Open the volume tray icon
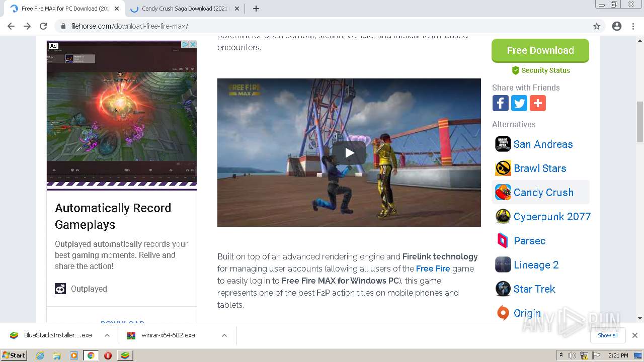644x362 pixels. (573, 355)
